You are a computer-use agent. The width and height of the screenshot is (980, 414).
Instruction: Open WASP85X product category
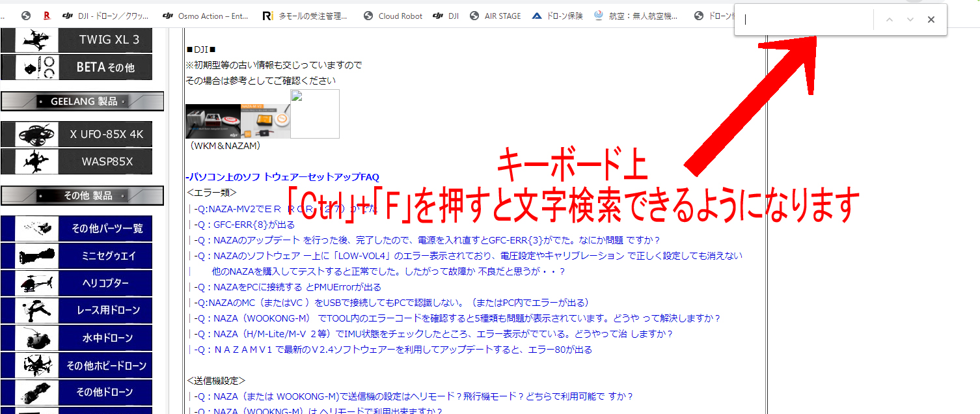coord(76,161)
